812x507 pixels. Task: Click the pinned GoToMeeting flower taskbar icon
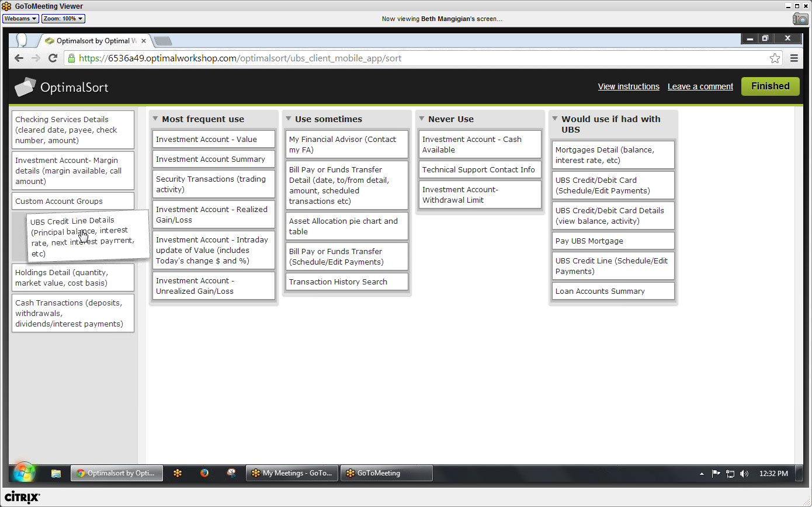(x=178, y=473)
